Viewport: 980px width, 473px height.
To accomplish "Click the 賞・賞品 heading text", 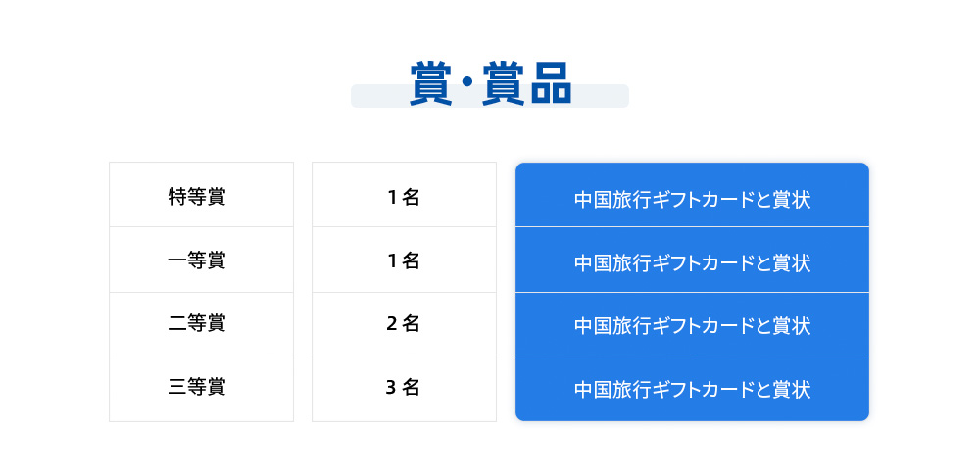I will [x=490, y=83].
